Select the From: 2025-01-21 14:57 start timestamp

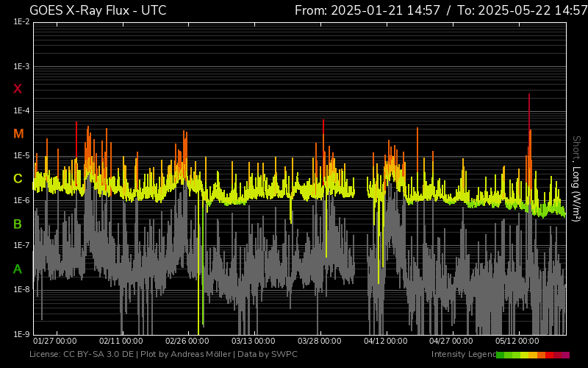[367, 10]
